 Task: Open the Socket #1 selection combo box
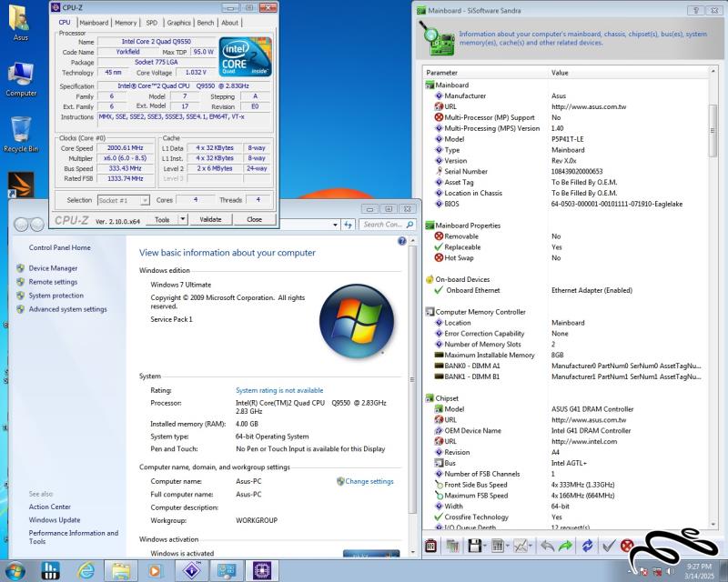click(x=124, y=200)
